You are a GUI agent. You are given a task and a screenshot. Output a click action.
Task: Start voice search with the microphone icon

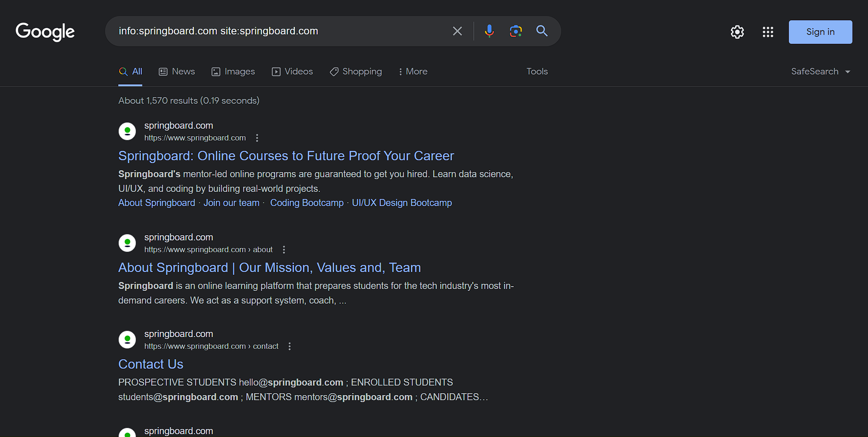pyautogui.click(x=489, y=31)
